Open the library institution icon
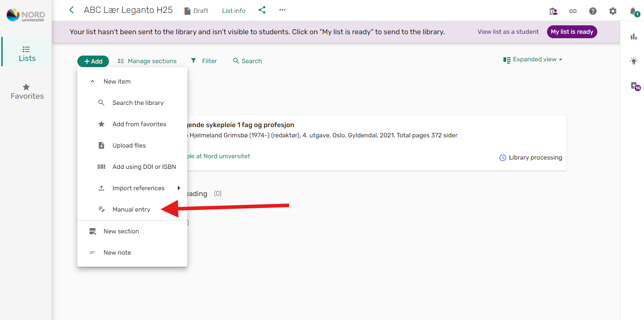 coord(553,11)
